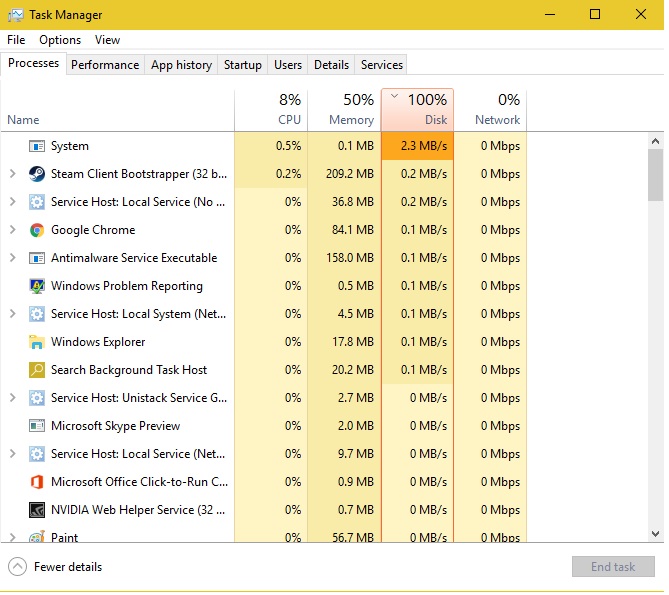
Task: Select the Windows Problem Reporting name
Action: pos(127,286)
